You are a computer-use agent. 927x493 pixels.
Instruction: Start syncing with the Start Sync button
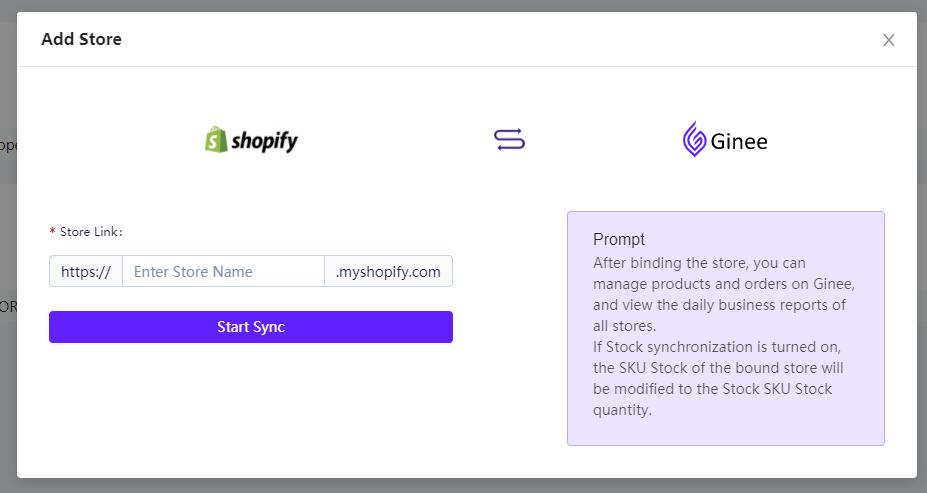click(x=251, y=327)
